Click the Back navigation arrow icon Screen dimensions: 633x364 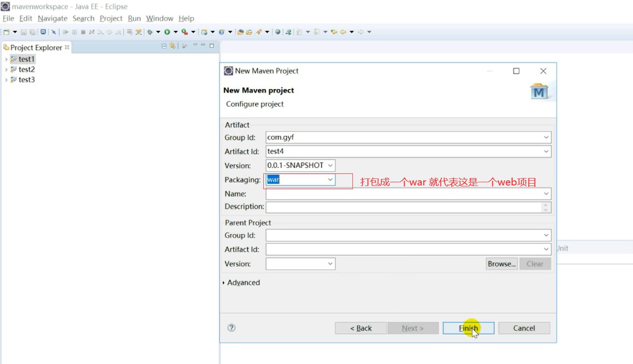[x=343, y=32]
